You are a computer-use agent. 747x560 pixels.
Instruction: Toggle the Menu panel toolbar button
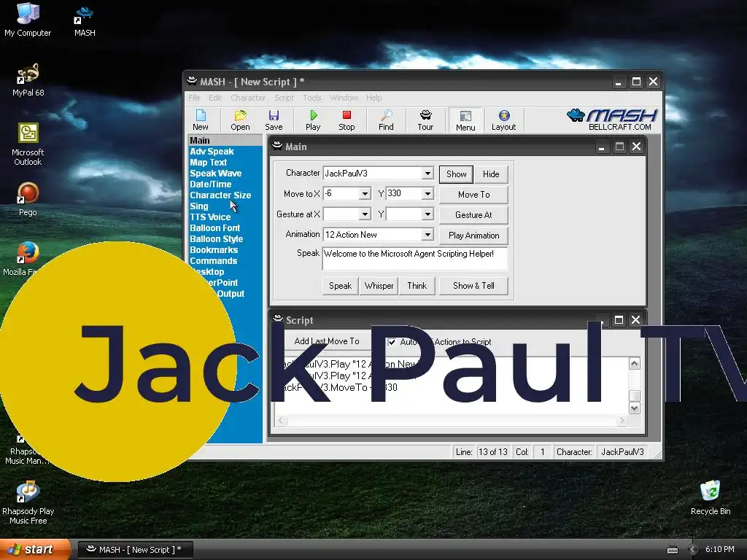pos(465,120)
